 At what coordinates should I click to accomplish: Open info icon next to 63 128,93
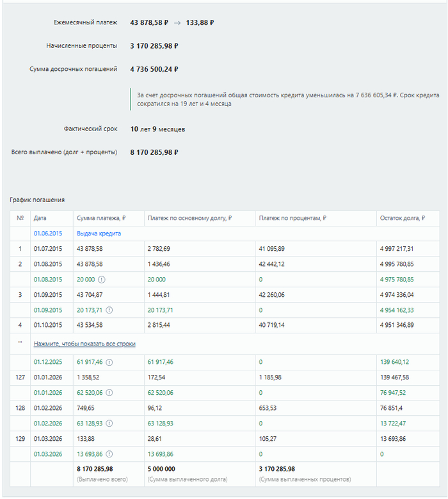coord(109,424)
